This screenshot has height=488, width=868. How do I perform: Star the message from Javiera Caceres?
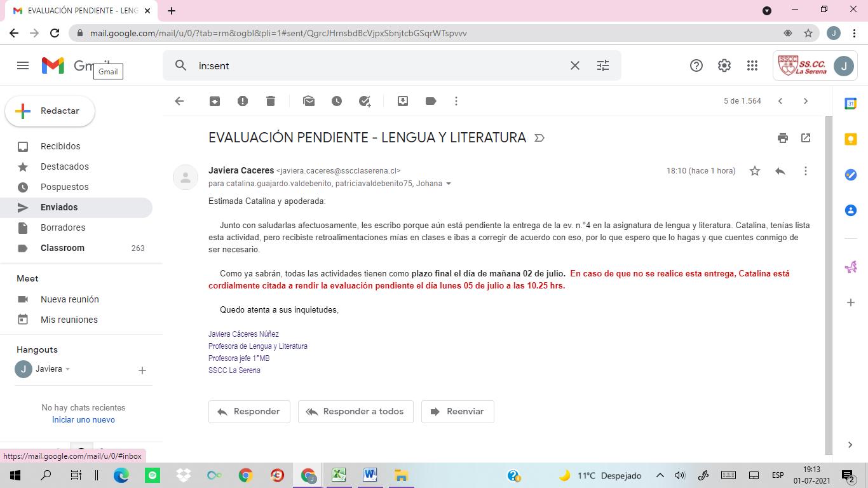pyautogui.click(x=755, y=171)
